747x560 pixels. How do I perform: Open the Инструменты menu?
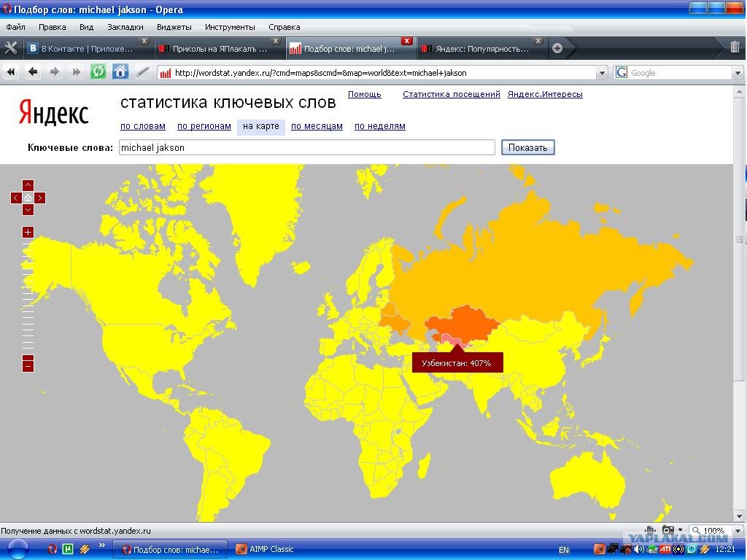pyautogui.click(x=230, y=27)
